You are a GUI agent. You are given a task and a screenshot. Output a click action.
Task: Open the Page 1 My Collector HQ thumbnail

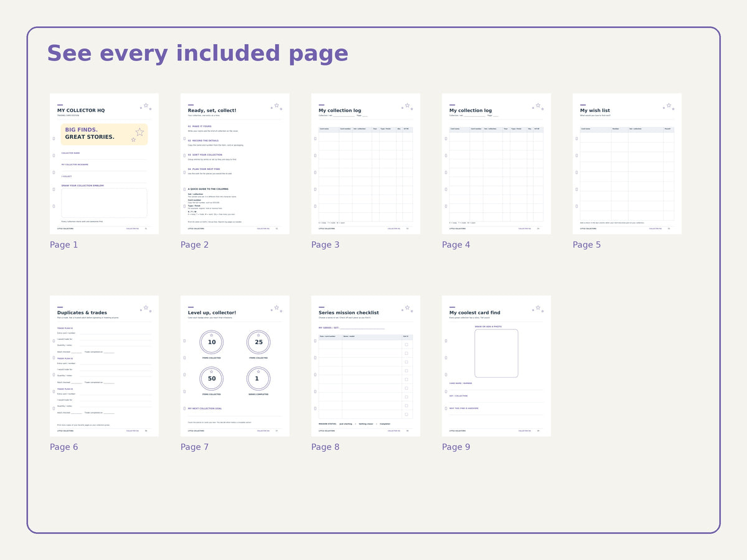[x=104, y=164]
